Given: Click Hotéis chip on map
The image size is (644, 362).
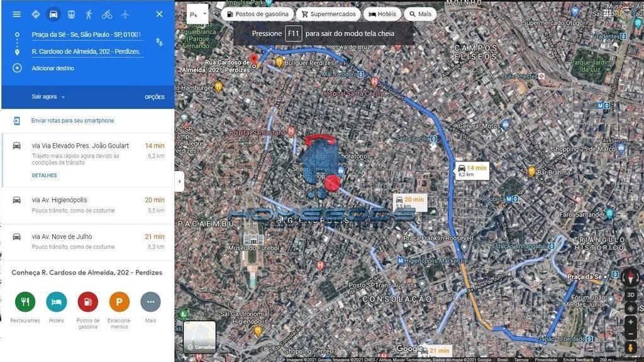Looking at the screenshot, I should coord(382,14).
